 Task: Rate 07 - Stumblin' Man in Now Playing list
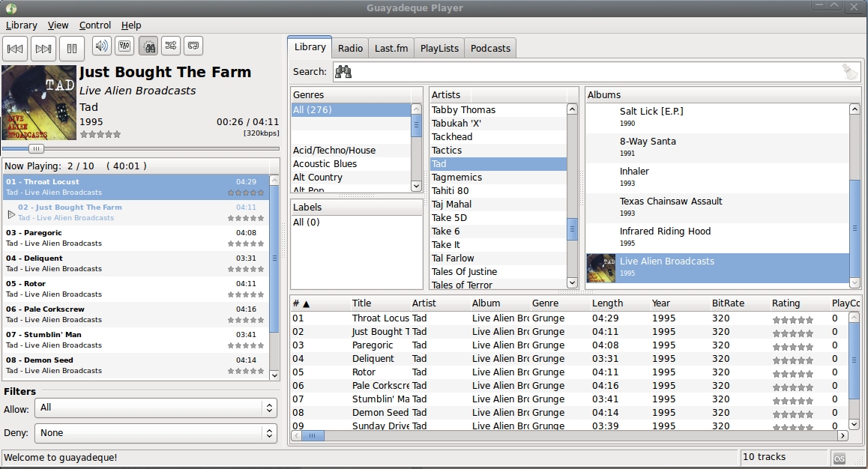(x=246, y=345)
